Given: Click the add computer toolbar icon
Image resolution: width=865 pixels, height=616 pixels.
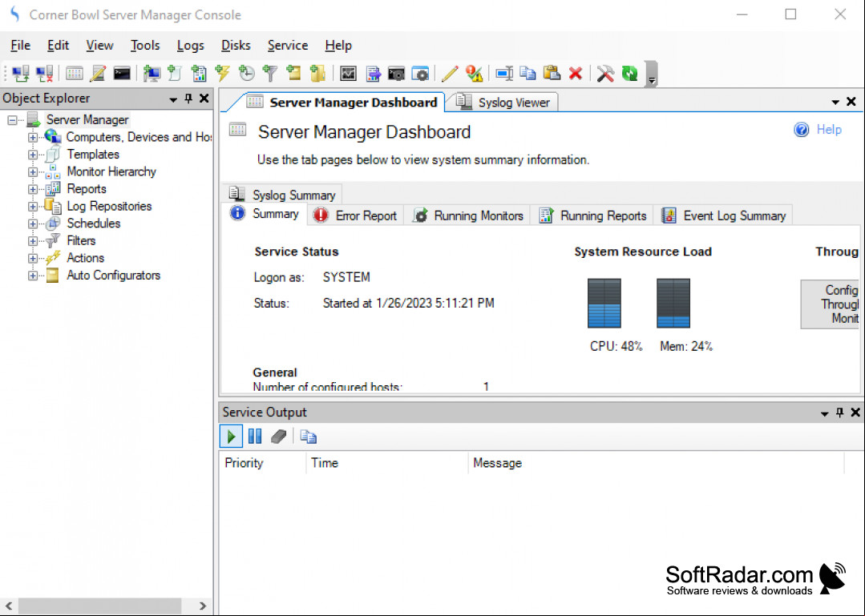Looking at the screenshot, I should tap(152, 73).
